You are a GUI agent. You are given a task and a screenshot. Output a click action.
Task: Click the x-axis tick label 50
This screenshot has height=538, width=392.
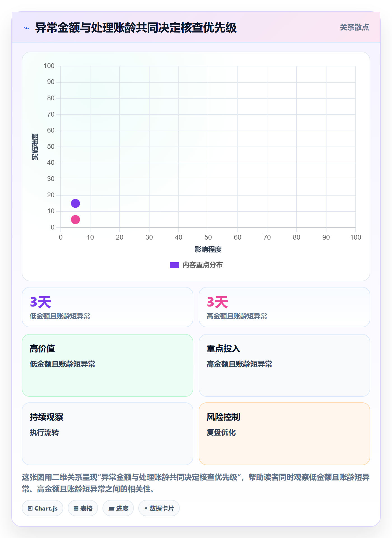[x=208, y=237]
